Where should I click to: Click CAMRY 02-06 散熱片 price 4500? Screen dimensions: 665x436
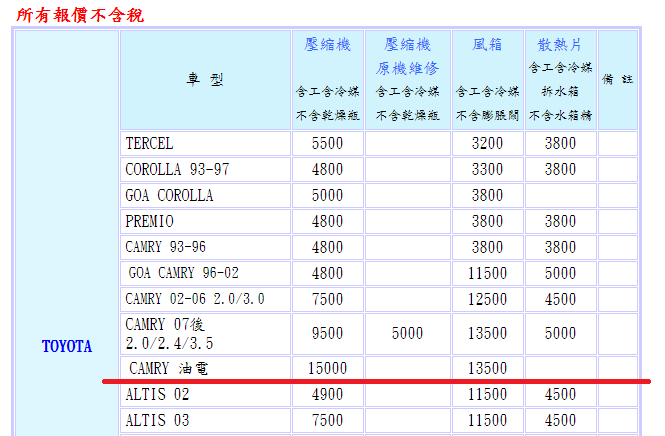[x=560, y=299]
